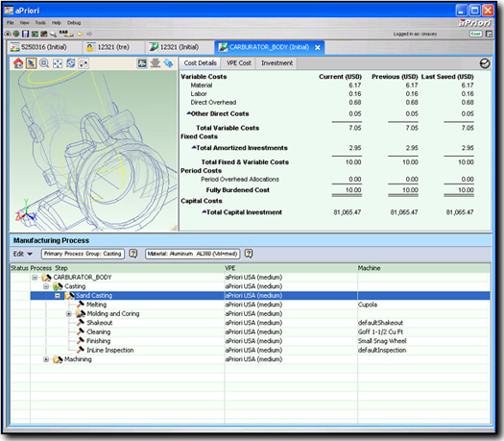Click the fourth toolbar icon after save

click(35, 34)
